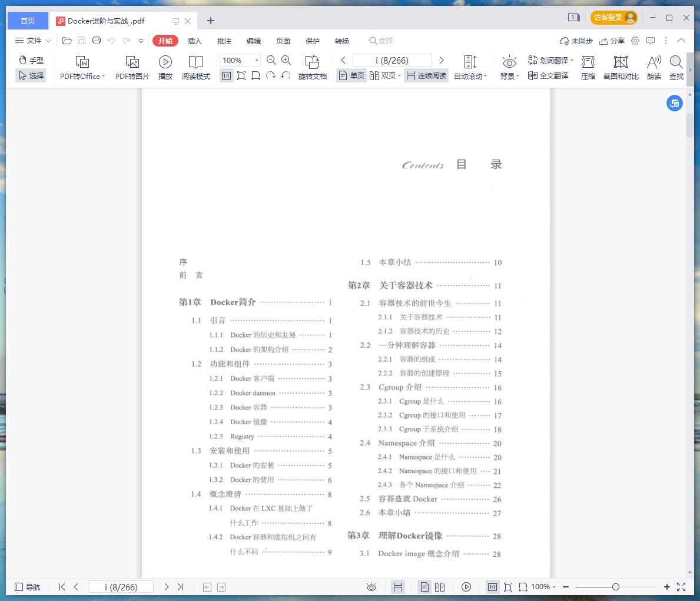Zoom out with the minus magnifier
This screenshot has height=601, width=700.
[x=271, y=60]
